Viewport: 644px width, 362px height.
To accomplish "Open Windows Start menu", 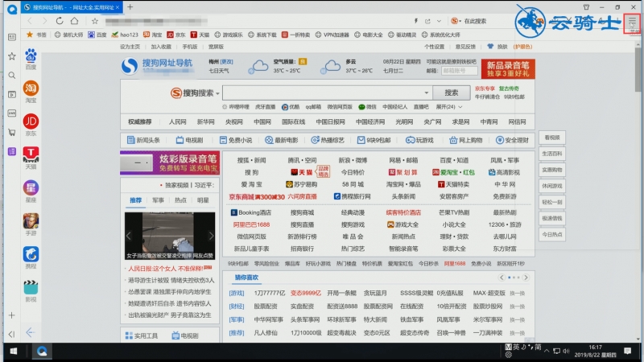I will 14,352.
